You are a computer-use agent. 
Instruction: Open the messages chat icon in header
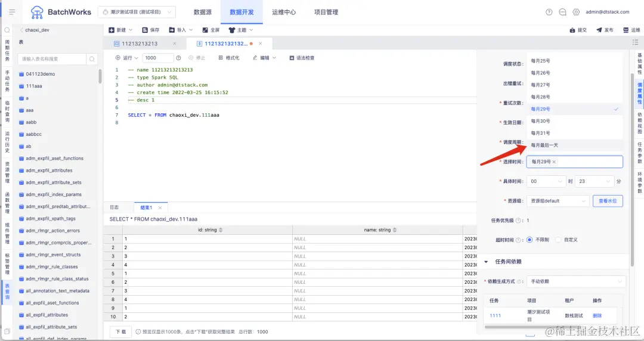click(562, 12)
